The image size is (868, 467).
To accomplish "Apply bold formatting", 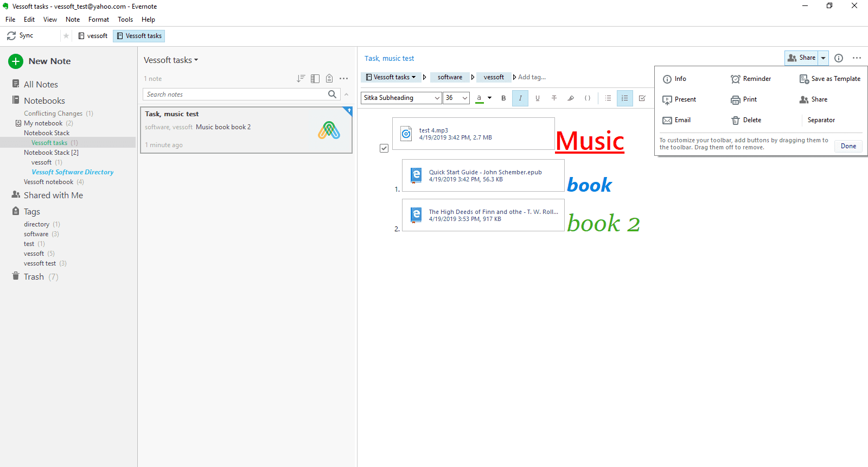I will click(x=503, y=98).
